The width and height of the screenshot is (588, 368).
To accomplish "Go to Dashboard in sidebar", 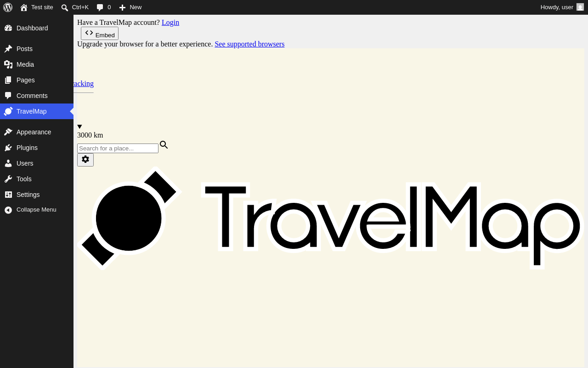I will pos(37,28).
